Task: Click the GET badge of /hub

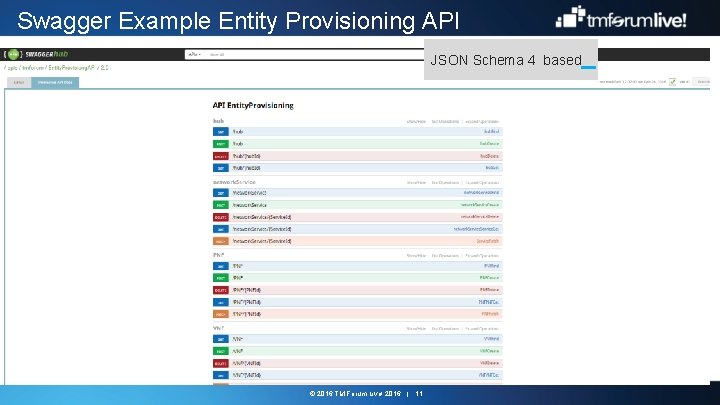Action: 221,132
